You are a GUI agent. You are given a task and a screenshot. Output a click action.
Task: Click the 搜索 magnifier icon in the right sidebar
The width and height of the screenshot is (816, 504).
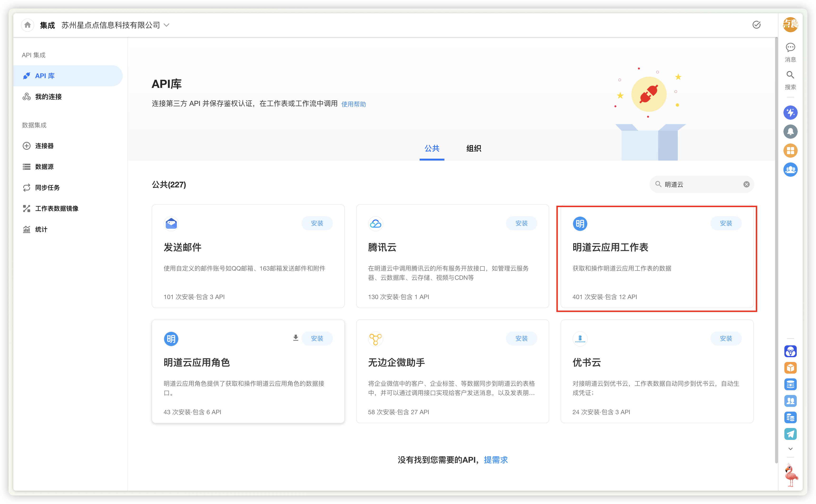click(790, 75)
